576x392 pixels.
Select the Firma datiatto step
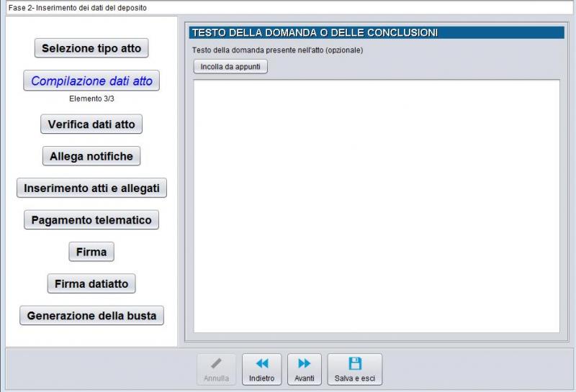pos(91,284)
